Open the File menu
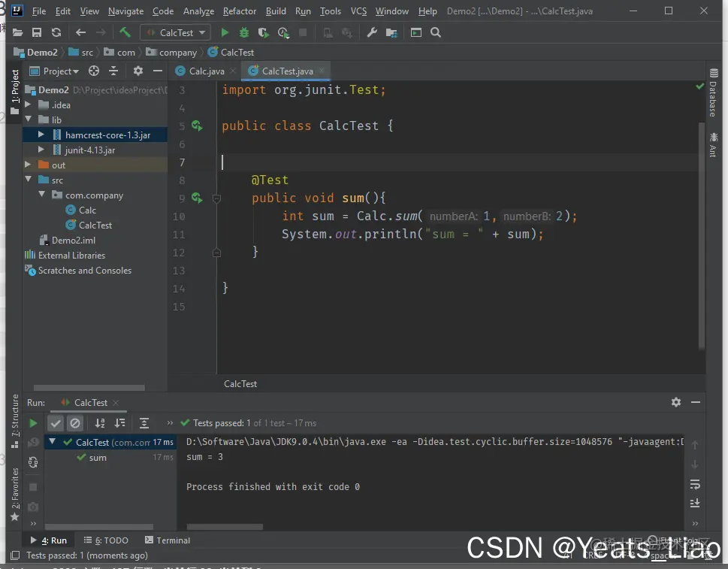Screen dimensions: 728x569 pyautogui.click(x=39, y=11)
